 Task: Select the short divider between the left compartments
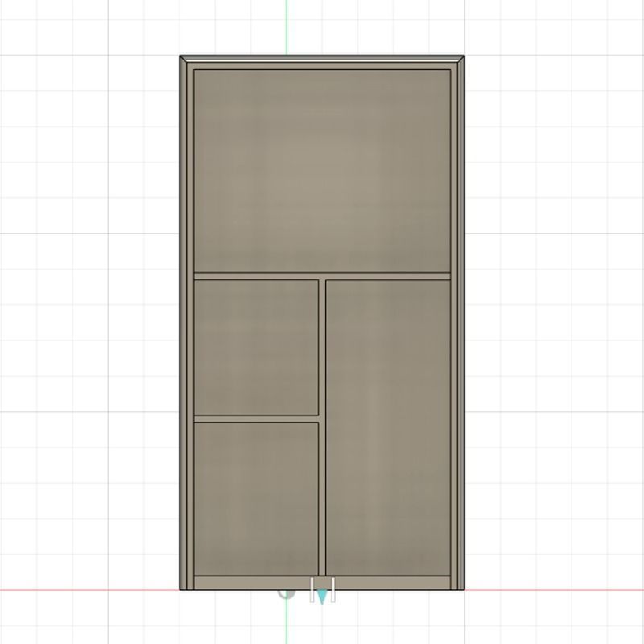tap(256, 419)
